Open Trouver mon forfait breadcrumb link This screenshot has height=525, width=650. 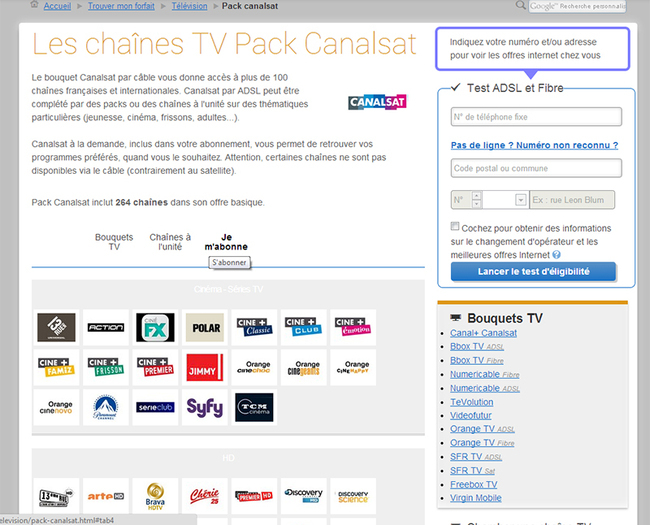click(121, 6)
